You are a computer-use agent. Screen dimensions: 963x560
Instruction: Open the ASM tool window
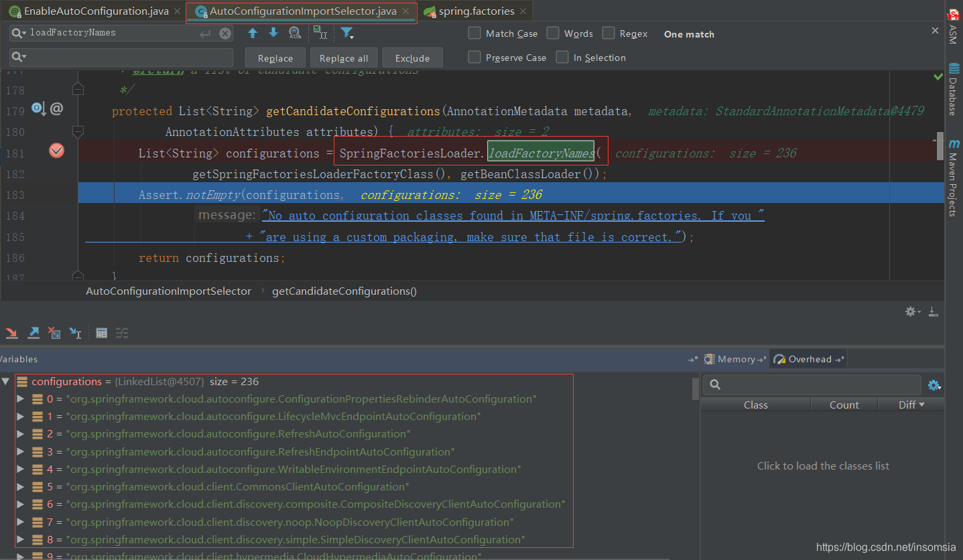[952, 27]
